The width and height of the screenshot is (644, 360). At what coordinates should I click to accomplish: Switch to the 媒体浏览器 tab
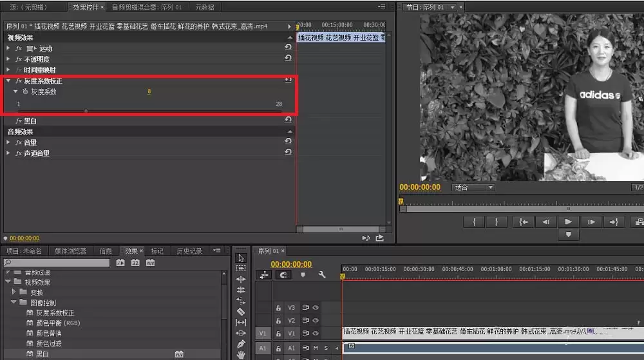click(70, 251)
